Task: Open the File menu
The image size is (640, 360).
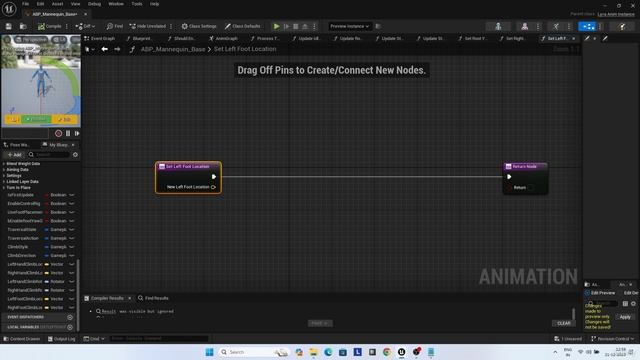Action: pyautogui.click(x=26, y=4)
